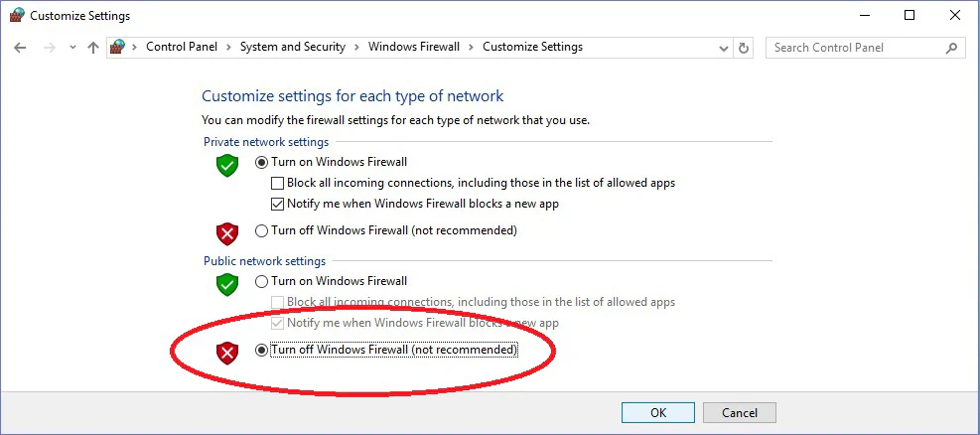Screen dimensions: 980x435
Task: Select Turn on Windows Firewall for Private network
Action: [x=262, y=162]
